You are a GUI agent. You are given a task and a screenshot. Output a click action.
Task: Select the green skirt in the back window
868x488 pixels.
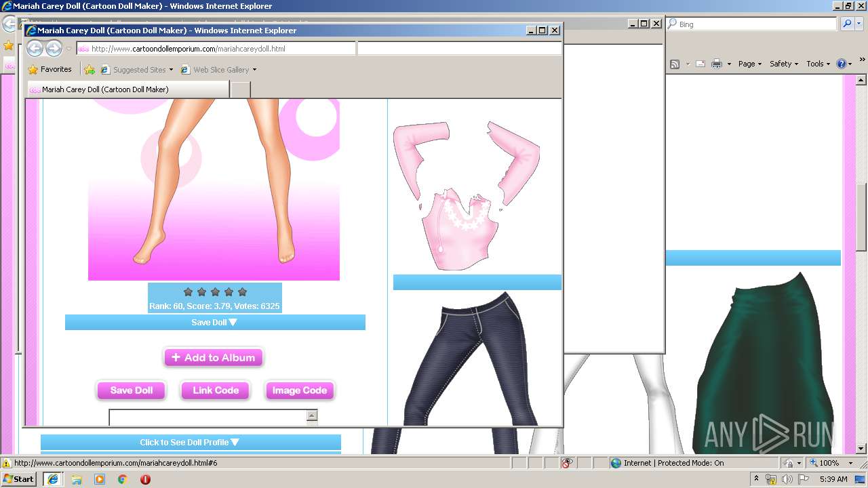click(764, 363)
